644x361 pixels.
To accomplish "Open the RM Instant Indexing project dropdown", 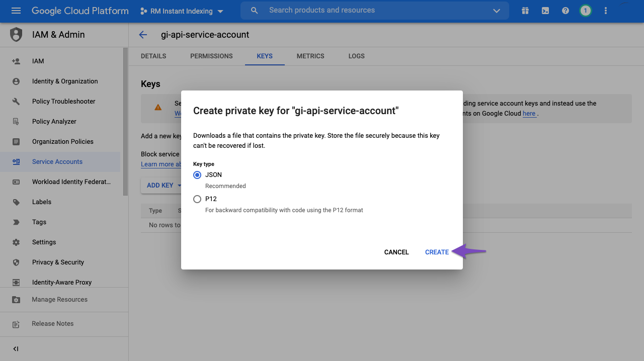I will coord(182,11).
